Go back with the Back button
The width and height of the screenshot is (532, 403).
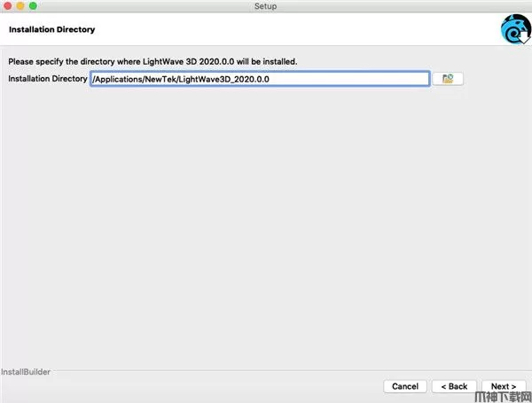click(x=454, y=386)
